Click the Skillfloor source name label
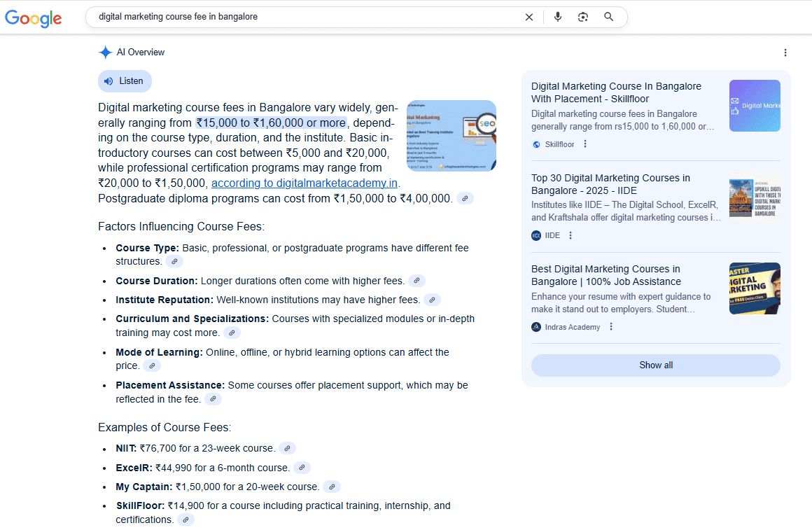Viewport: 812px width, 530px height. (x=560, y=144)
